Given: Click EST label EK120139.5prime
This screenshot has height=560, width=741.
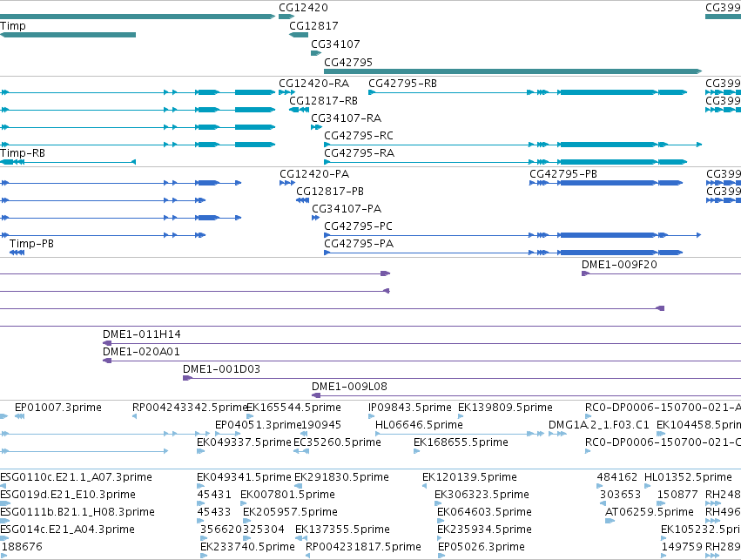Looking at the screenshot, I should [x=469, y=478].
